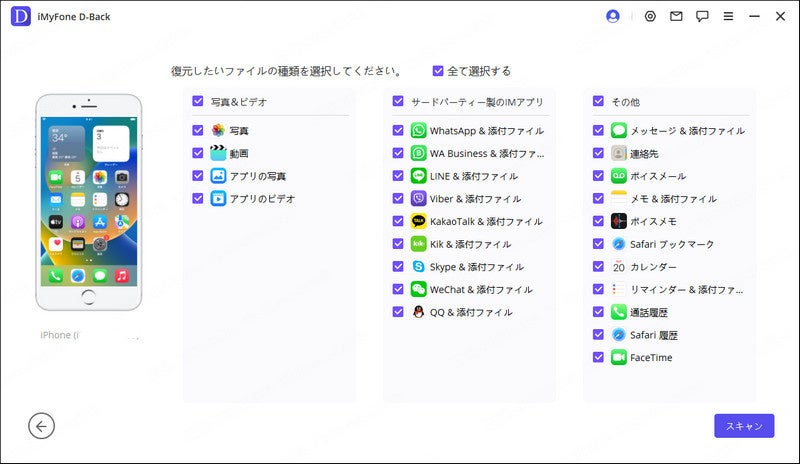Viewport: 800px width, 464px height.
Task: Uncheck the カレンダー checkbox
Action: 598,266
